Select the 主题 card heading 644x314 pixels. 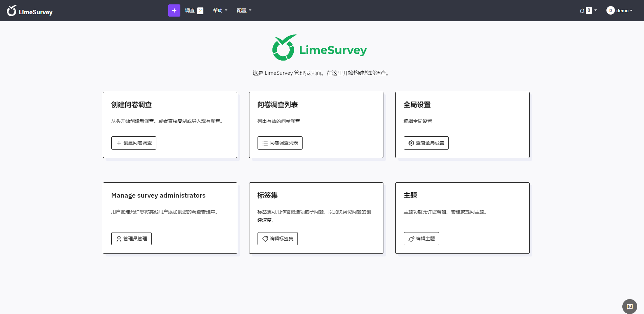pyautogui.click(x=410, y=195)
